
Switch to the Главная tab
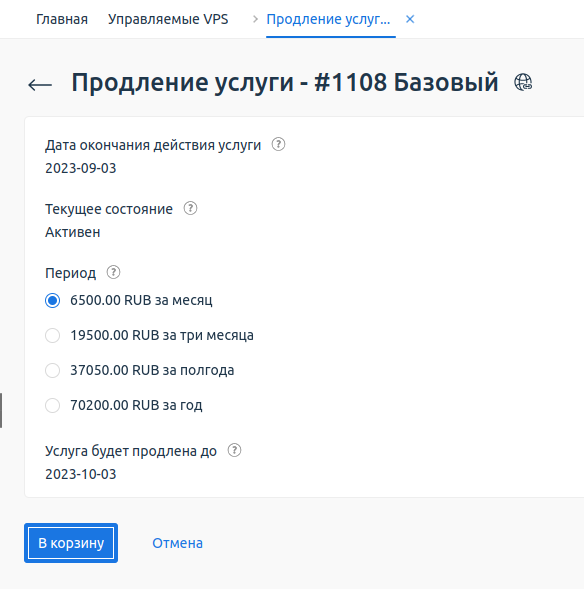pos(62,19)
